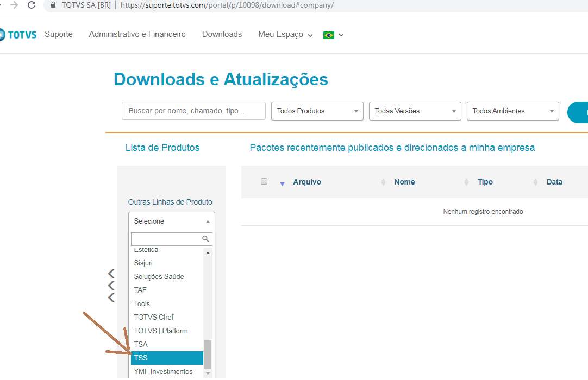Focus the dropdown filter search box
This screenshot has width=588, height=380.
(172, 239)
